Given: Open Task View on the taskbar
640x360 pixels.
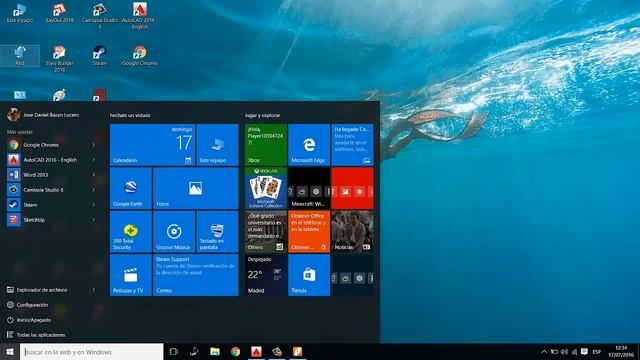Looking at the screenshot, I should tap(173, 352).
